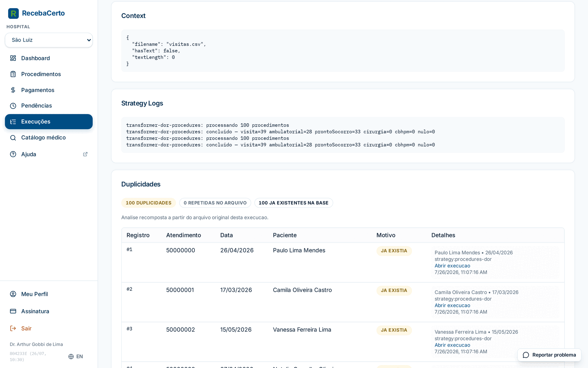Click the date 17/03/2026 in row #2
This screenshot has width=588, height=368.
236,290
